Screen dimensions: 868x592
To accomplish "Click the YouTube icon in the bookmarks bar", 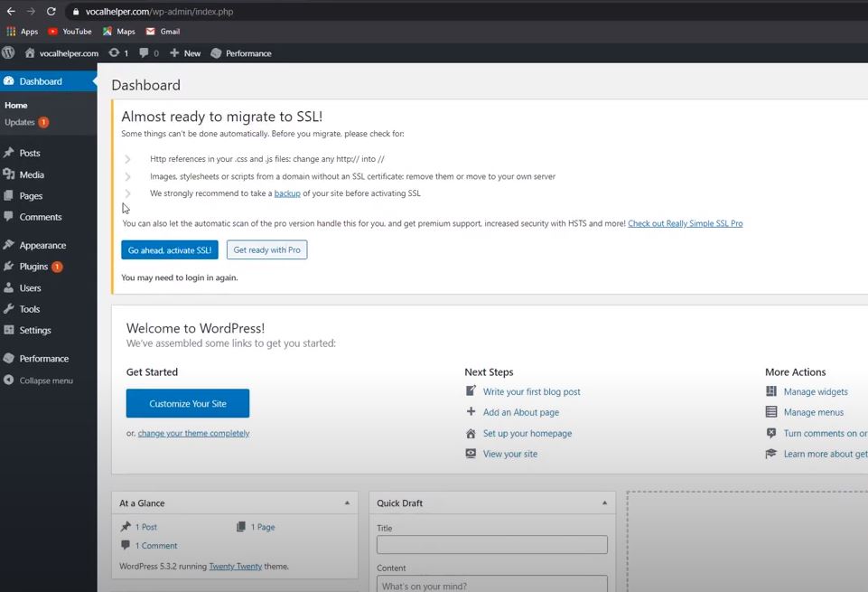I will [54, 31].
